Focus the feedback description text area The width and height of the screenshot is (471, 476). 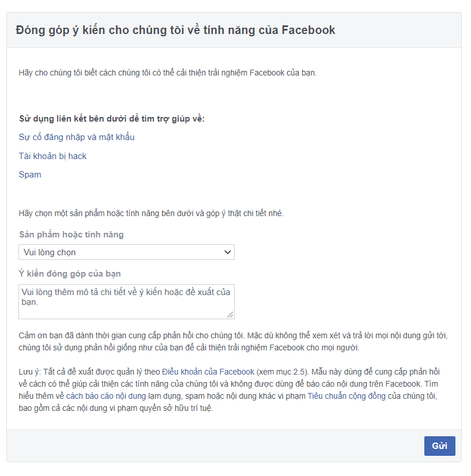click(126, 302)
